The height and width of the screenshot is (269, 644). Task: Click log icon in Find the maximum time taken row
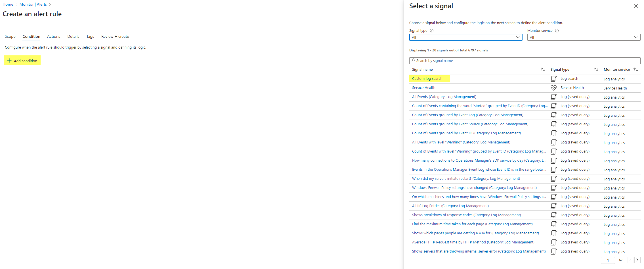click(553, 224)
